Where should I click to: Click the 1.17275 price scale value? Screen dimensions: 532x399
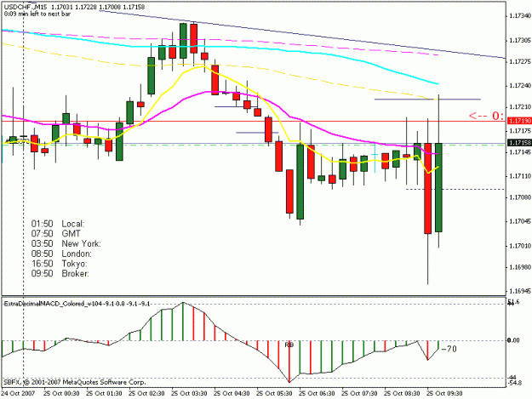click(520, 61)
